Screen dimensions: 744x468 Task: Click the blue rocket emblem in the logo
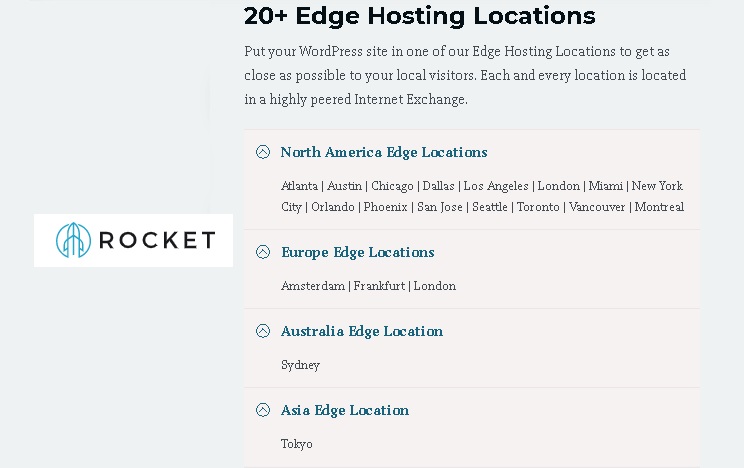pos(73,240)
